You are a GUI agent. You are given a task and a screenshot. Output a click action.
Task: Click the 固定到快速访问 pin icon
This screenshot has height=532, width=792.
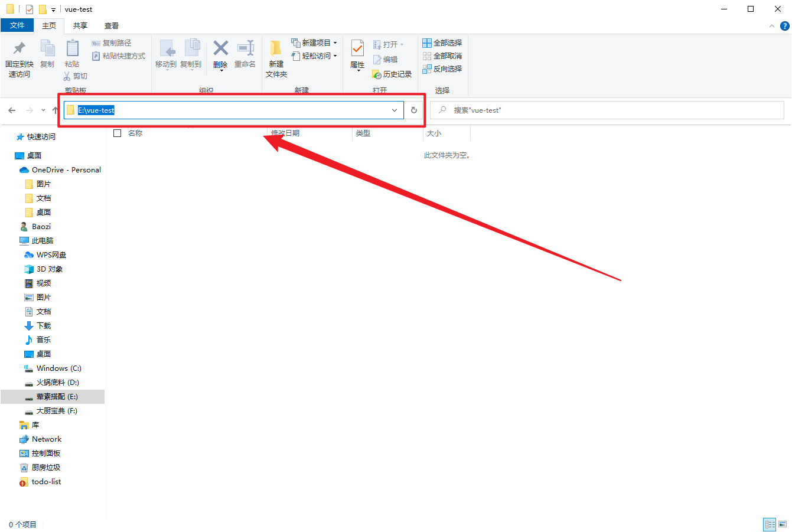click(19, 48)
